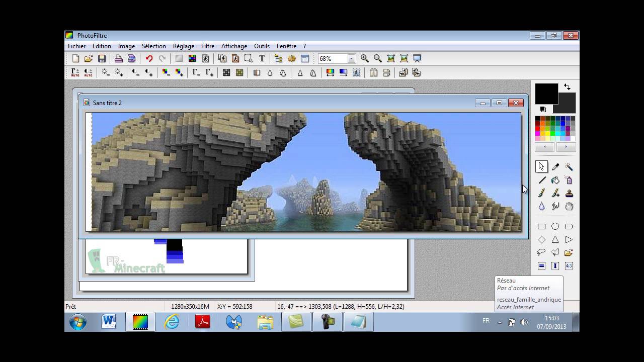644x362 pixels.
Task: Choose the Lasso selection shape
Action: point(542,252)
